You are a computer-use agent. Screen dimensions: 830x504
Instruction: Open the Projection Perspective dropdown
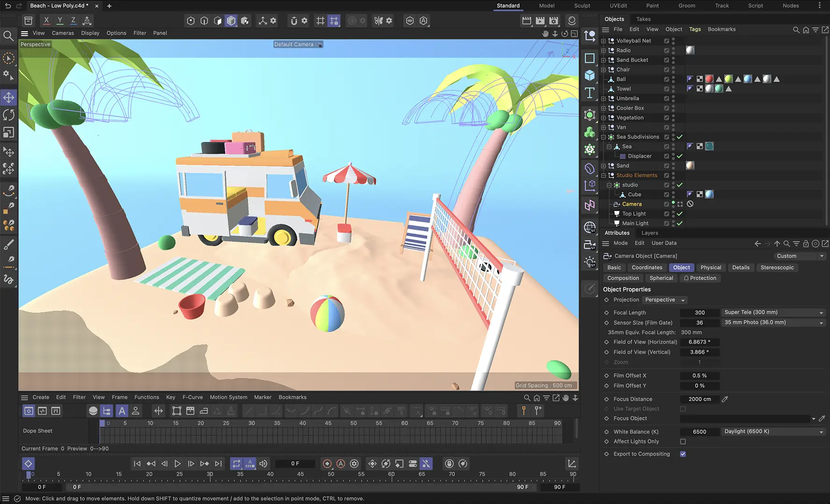pyautogui.click(x=664, y=300)
